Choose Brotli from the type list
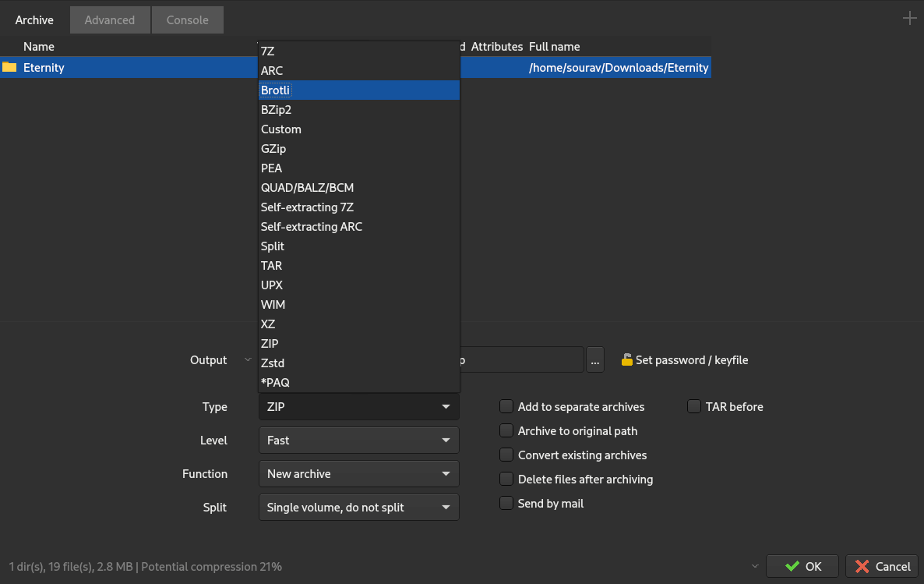 276,90
